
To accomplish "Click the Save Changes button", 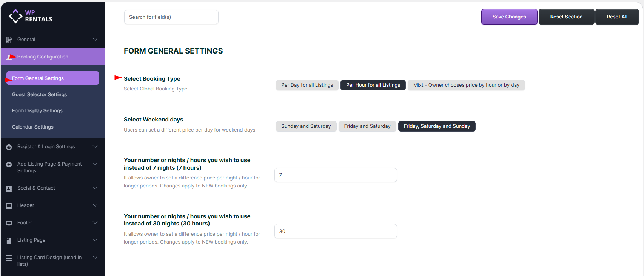I will 509,17.
